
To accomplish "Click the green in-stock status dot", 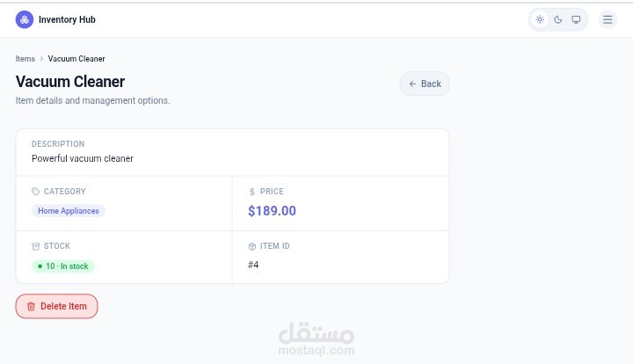I will [40, 266].
